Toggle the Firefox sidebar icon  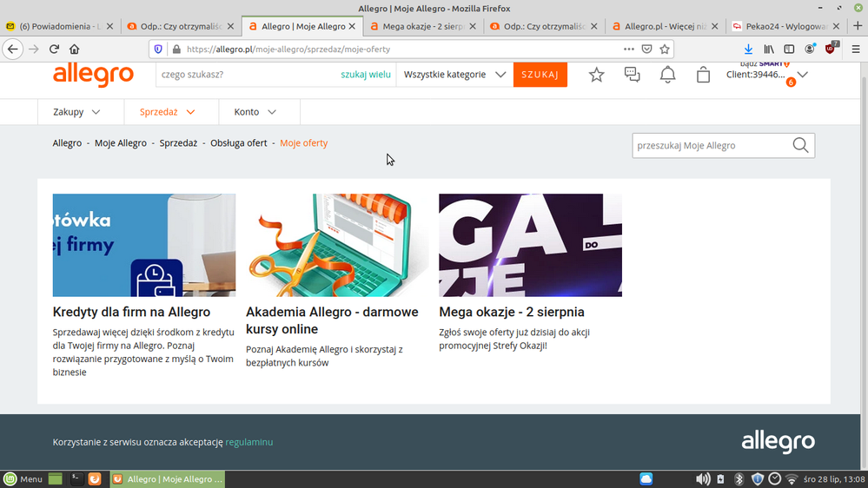pos(790,49)
